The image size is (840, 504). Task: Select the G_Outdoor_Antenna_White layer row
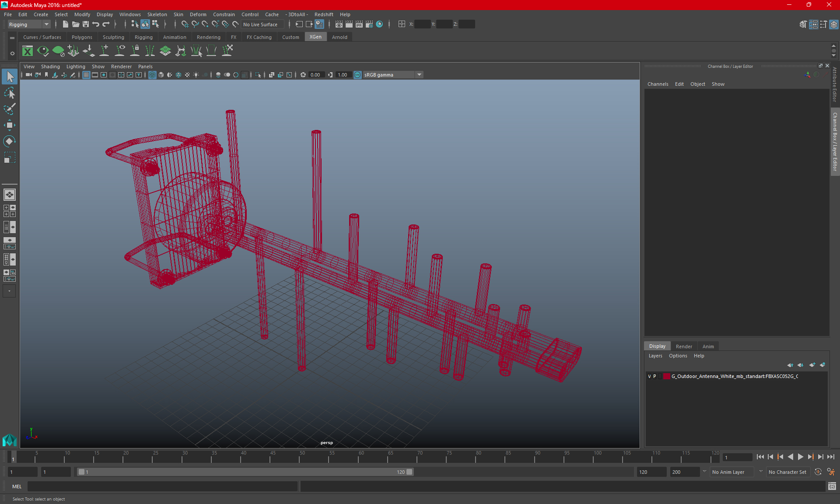[736, 376]
